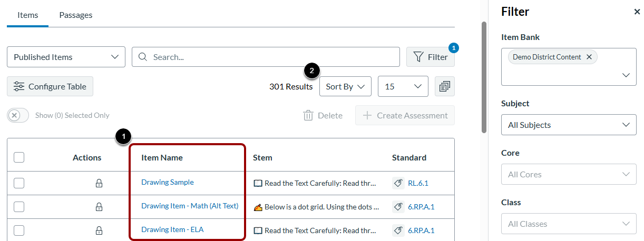Open the All Subjects dropdown

(569, 125)
